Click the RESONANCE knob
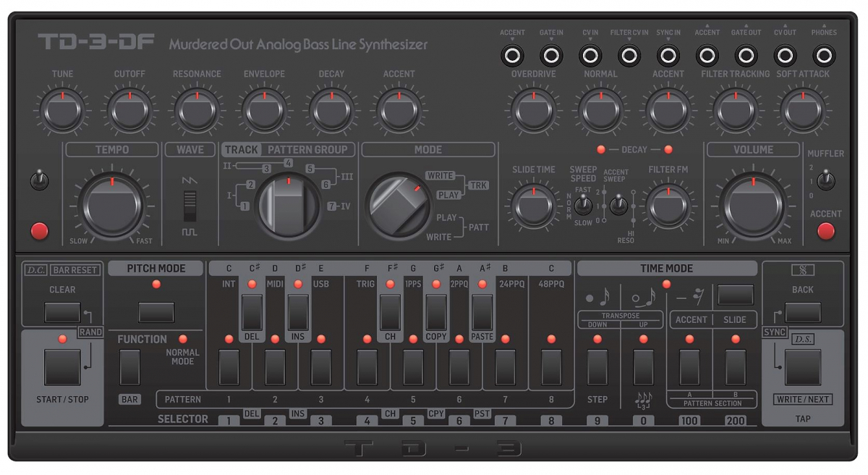 (x=197, y=110)
